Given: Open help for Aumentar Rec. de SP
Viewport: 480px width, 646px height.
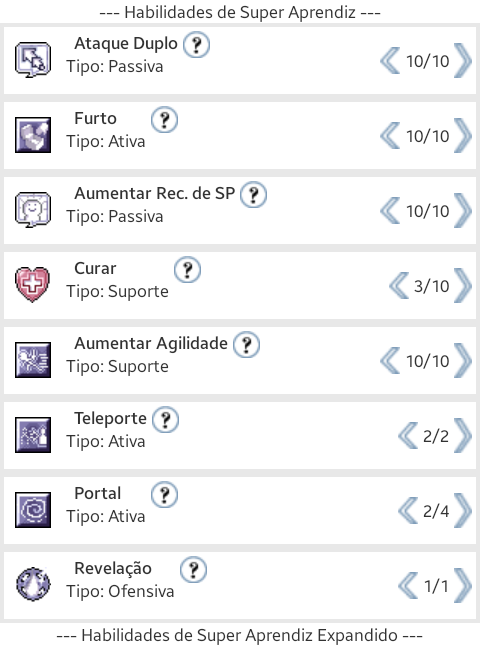Looking at the screenshot, I should [253, 194].
